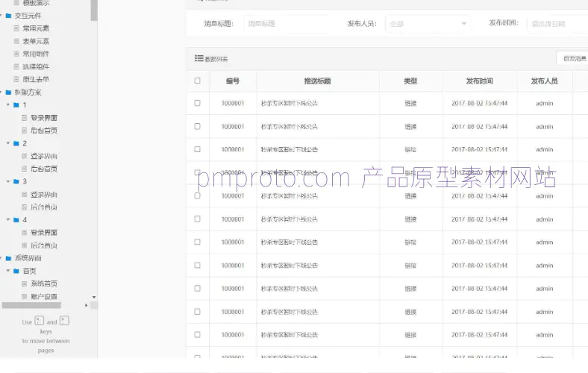Click the 首页 folder icon in the tree
588x373 pixels.
pos(16,271)
